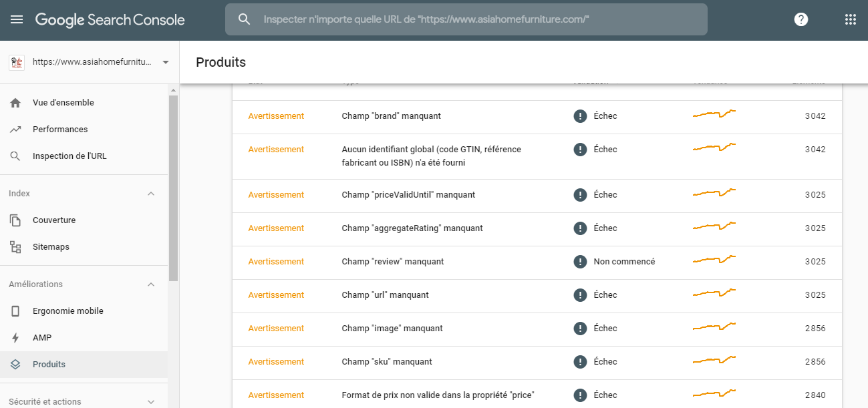This screenshot has height=408, width=868.
Task: Click Échec status in Champ "image" row
Action: (605, 329)
